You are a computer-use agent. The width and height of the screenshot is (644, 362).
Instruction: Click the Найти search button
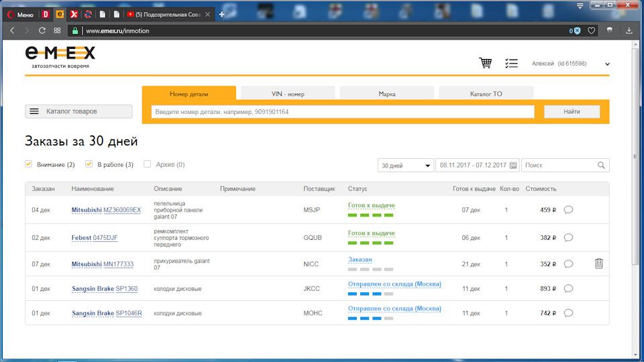[572, 111]
